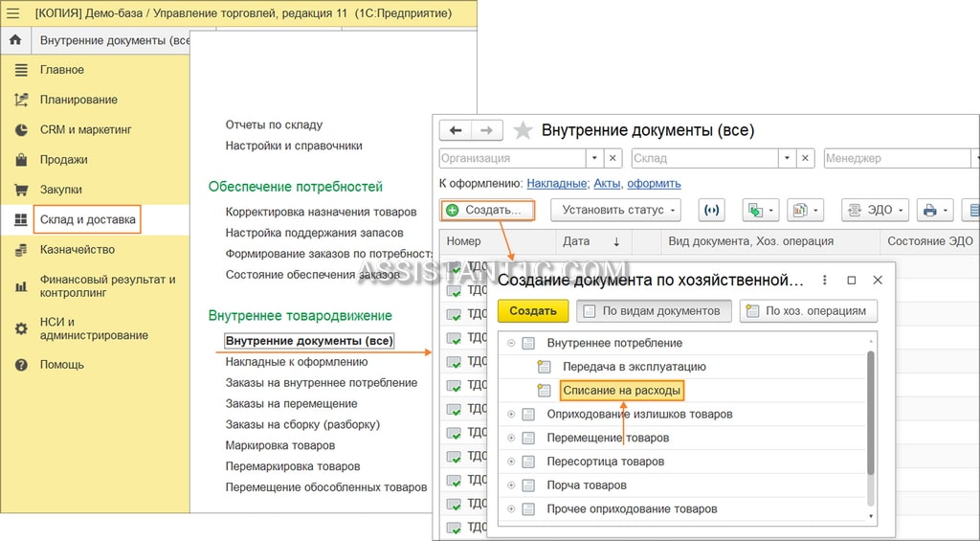Click the Создать... button in document list

(x=487, y=210)
